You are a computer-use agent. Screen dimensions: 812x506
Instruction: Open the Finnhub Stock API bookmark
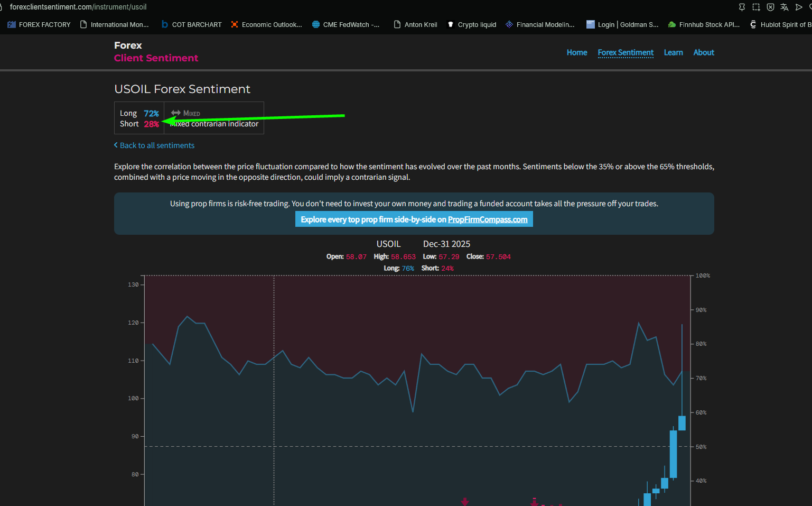click(704, 25)
